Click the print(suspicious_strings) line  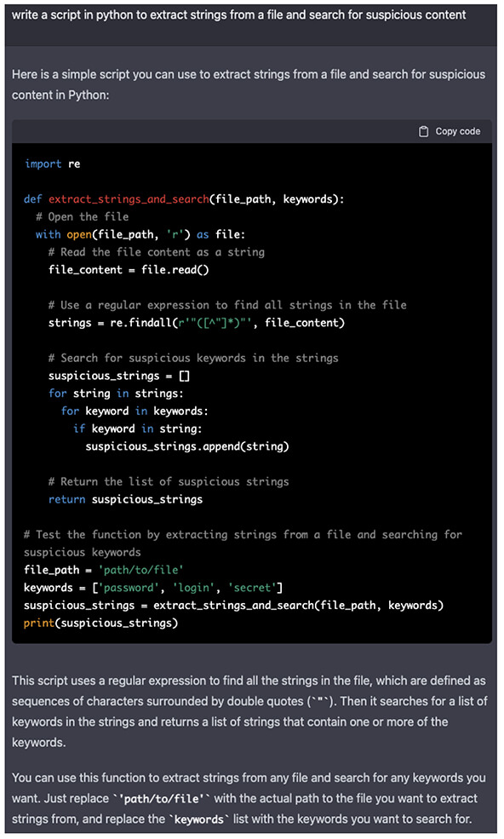[100, 623]
